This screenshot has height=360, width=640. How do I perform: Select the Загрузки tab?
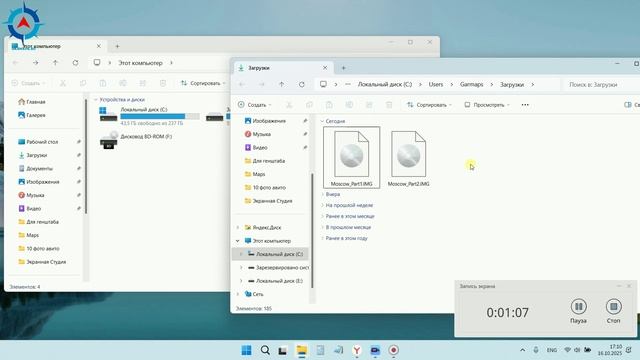(x=283, y=68)
